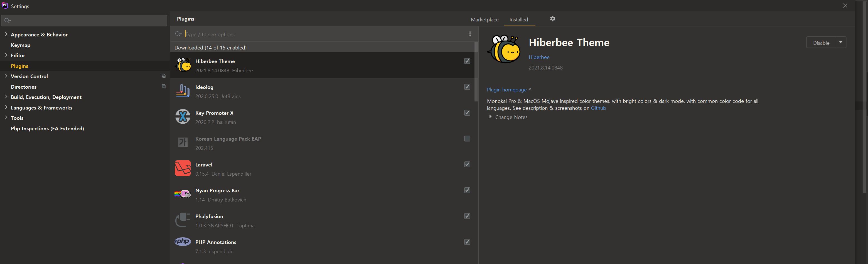Click the Ideolog plugin icon
The width and height of the screenshot is (868, 264).
click(183, 91)
